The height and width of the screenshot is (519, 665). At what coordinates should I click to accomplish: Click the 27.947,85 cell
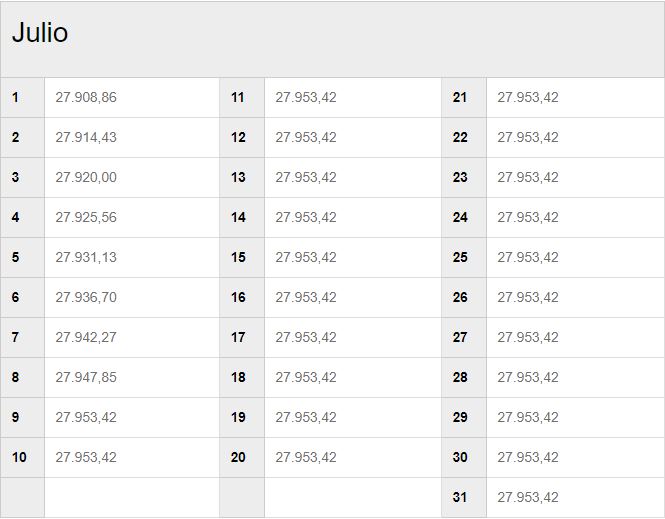click(86, 378)
